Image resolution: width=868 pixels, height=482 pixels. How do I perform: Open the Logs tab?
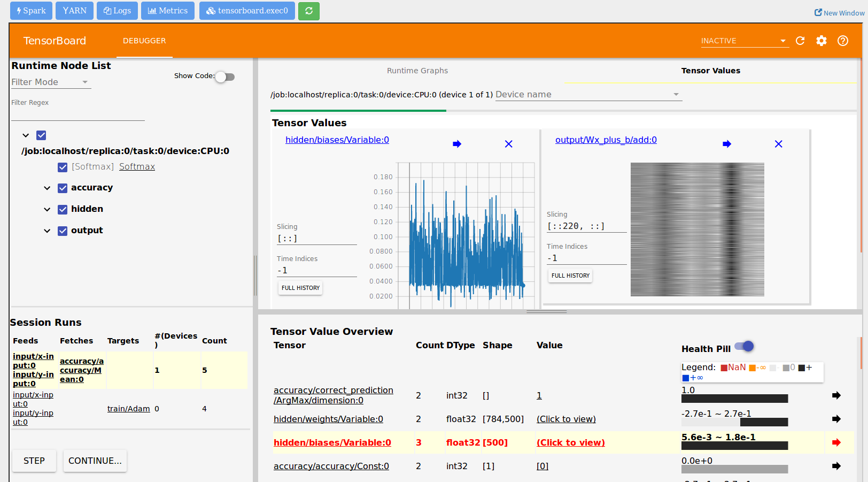(x=117, y=11)
